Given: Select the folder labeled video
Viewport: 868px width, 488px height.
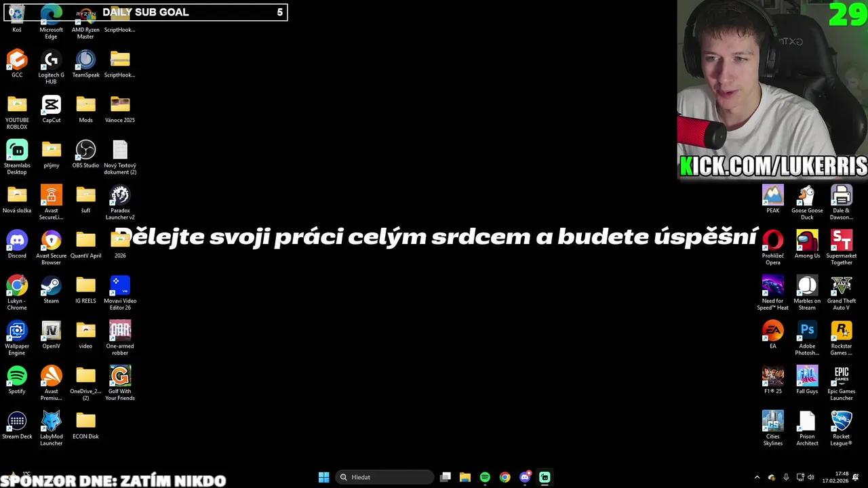Looking at the screenshot, I should point(85,331).
